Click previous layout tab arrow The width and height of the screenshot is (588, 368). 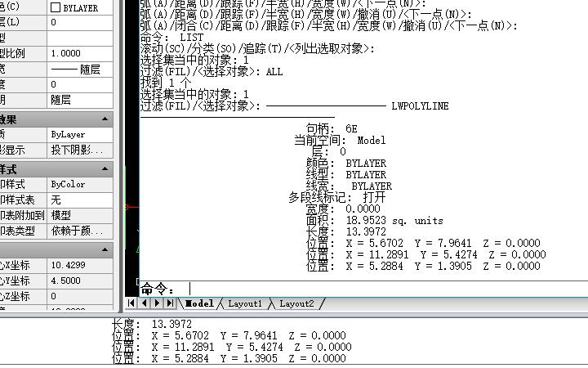pos(145,303)
